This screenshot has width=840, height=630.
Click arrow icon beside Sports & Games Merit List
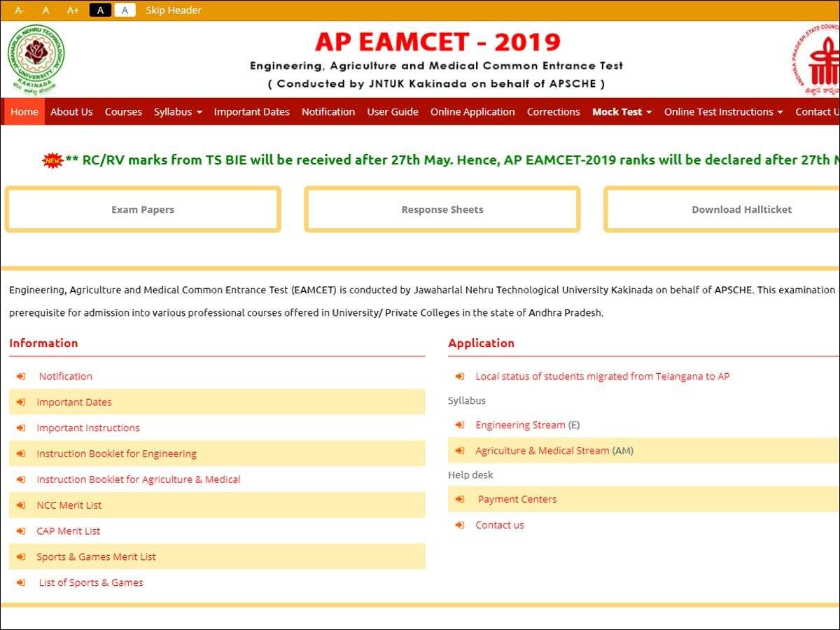click(21, 557)
